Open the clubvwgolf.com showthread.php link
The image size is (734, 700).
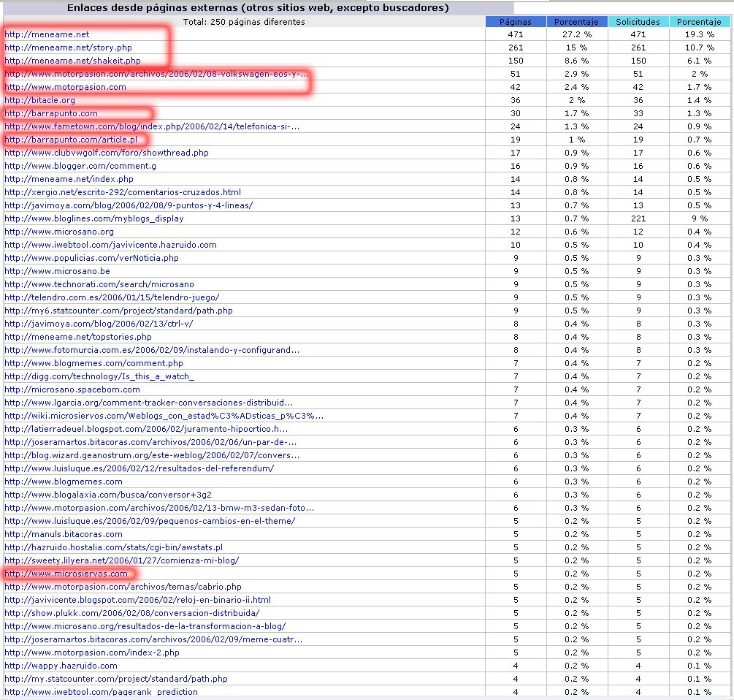point(107,152)
